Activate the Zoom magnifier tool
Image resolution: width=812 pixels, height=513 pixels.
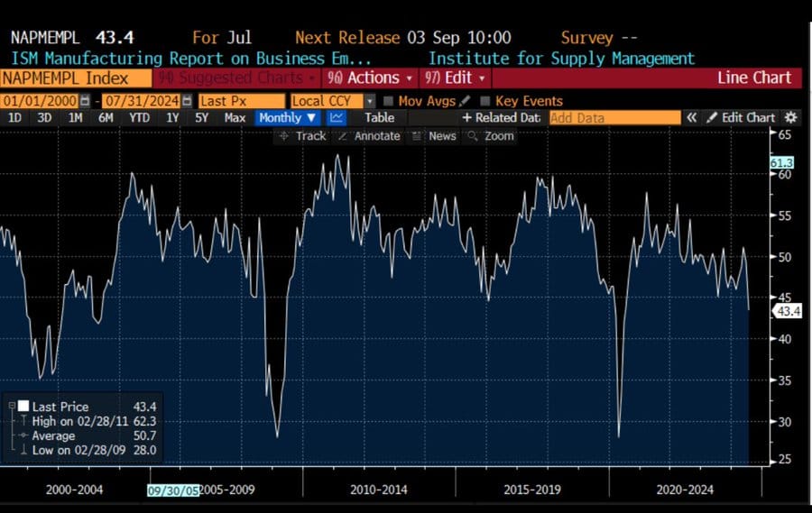pos(491,136)
